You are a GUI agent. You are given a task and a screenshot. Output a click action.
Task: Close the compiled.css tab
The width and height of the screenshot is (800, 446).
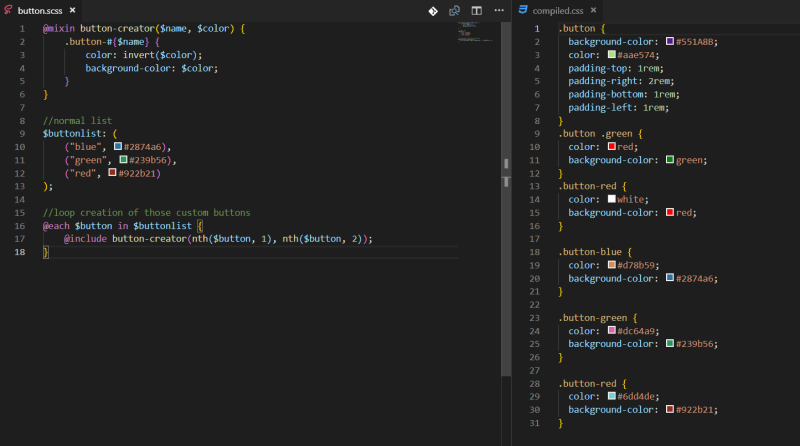pos(593,10)
